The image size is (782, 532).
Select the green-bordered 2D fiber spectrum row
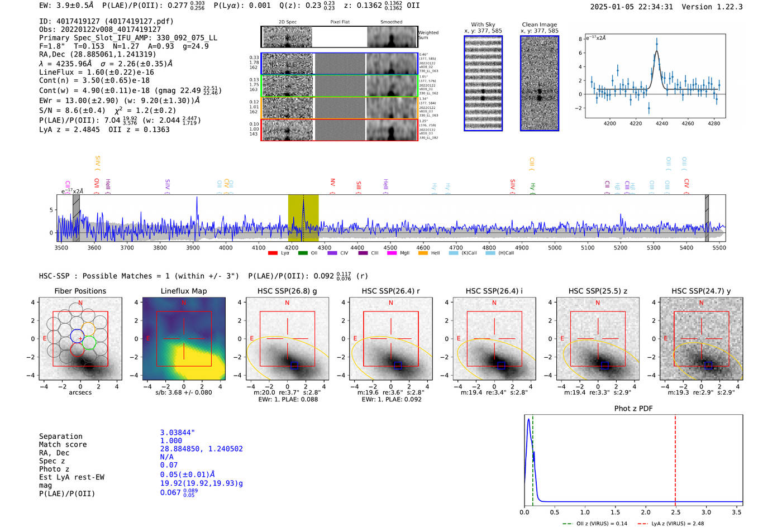[x=340, y=86]
